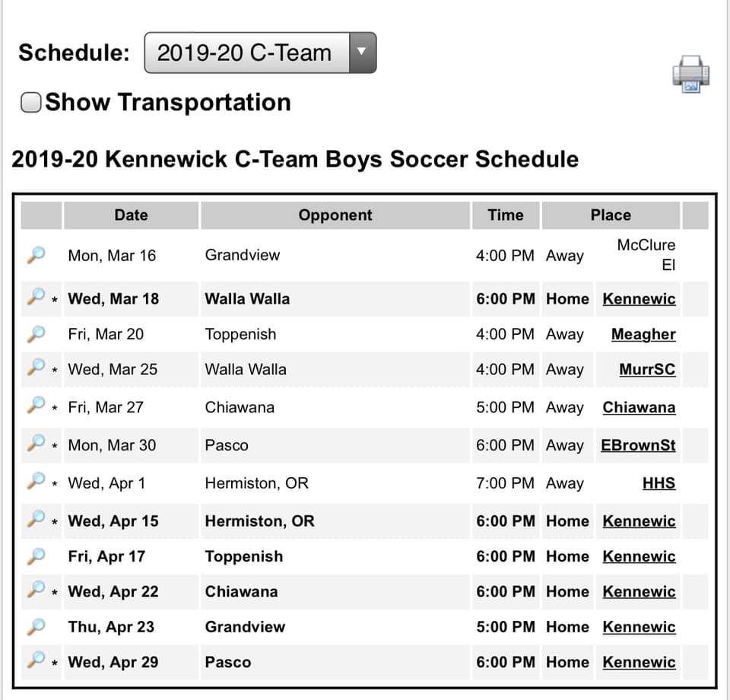
Task: Open details magnifier for Mon, Mar 16 Grandview game
Action: point(36,255)
